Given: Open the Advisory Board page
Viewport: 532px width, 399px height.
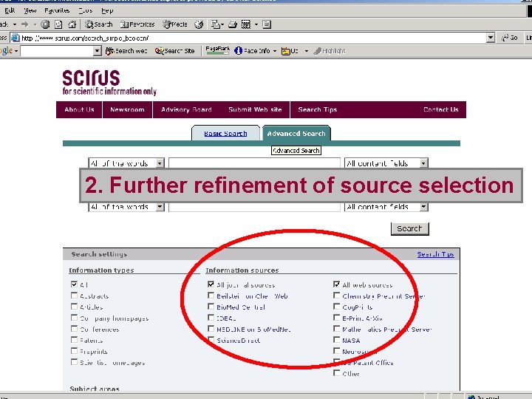Looking at the screenshot, I should pos(186,109).
